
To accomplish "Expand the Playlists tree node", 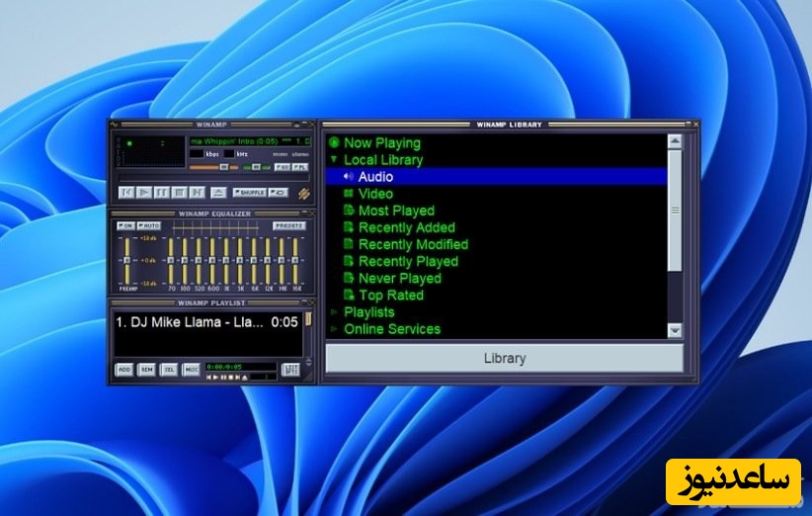I will click(334, 312).
